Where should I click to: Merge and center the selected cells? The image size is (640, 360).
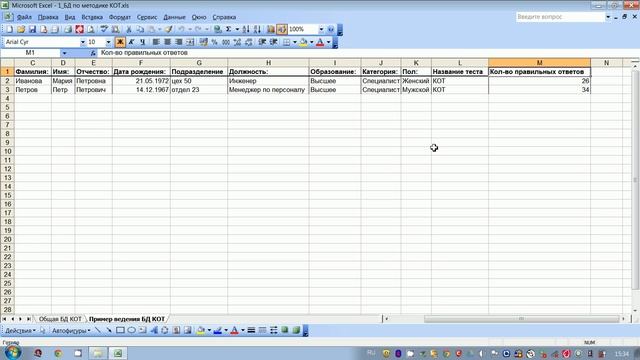coord(190,42)
